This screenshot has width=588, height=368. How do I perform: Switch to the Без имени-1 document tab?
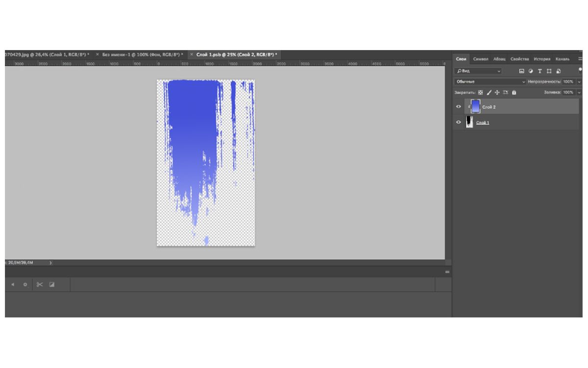(x=142, y=54)
